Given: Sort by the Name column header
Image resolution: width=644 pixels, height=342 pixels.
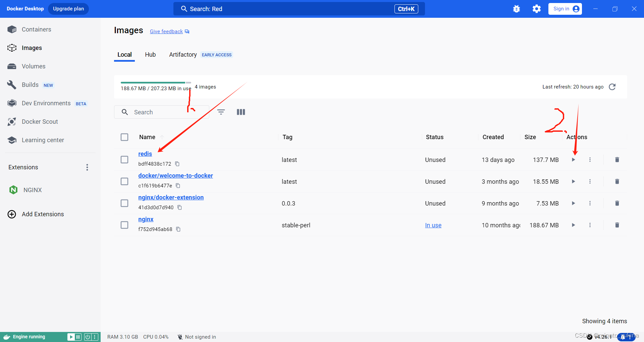Looking at the screenshot, I should click(x=147, y=137).
